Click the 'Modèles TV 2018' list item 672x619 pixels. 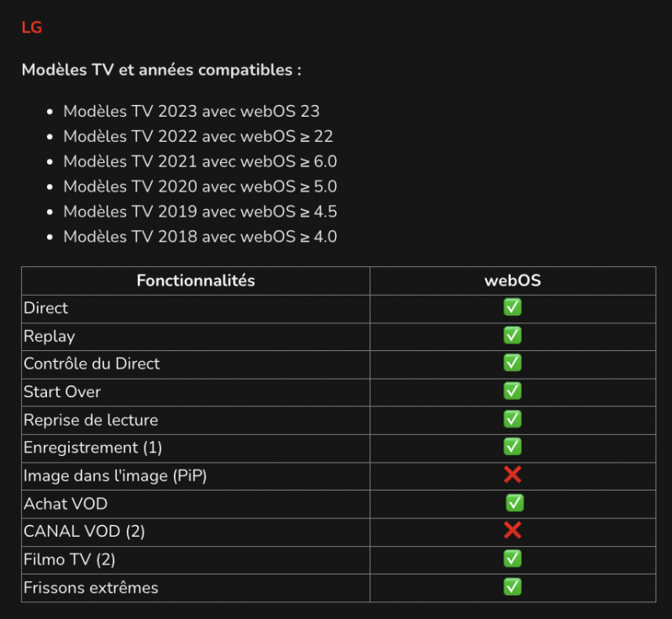coord(200,237)
